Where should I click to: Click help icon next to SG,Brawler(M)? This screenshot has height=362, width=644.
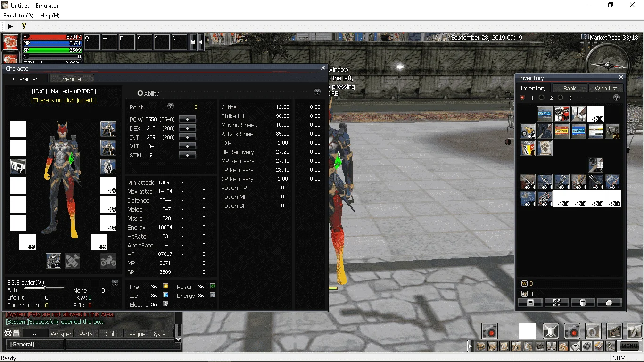tap(115, 283)
